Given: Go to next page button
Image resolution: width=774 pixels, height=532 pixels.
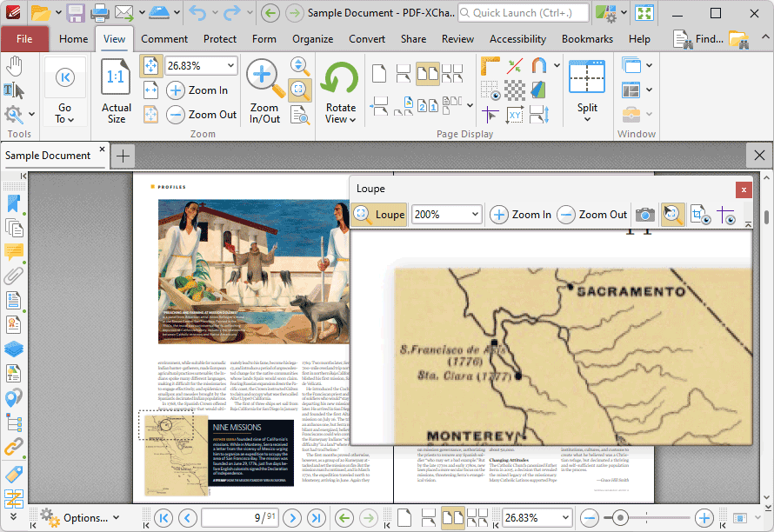Looking at the screenshot, I should click(292, 518).
